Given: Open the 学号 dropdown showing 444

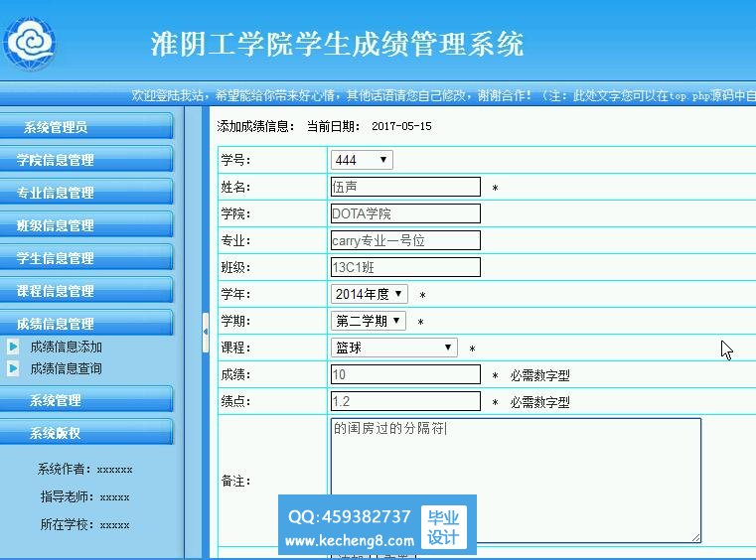Looking at the screenshot, I should point(362,160).
